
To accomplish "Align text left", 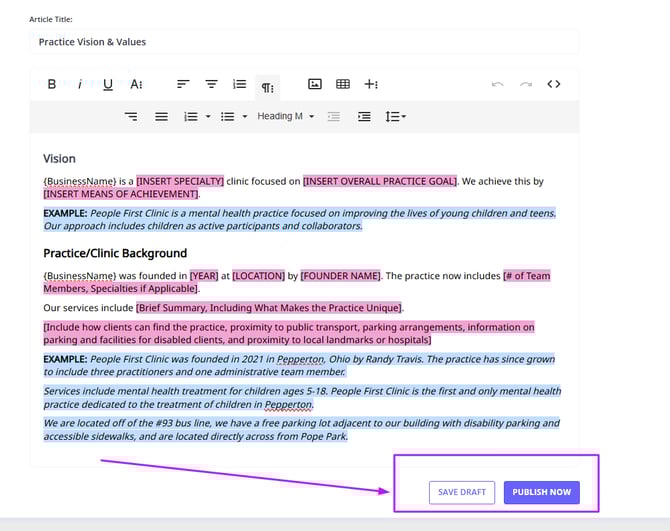I will coord(183,85).
